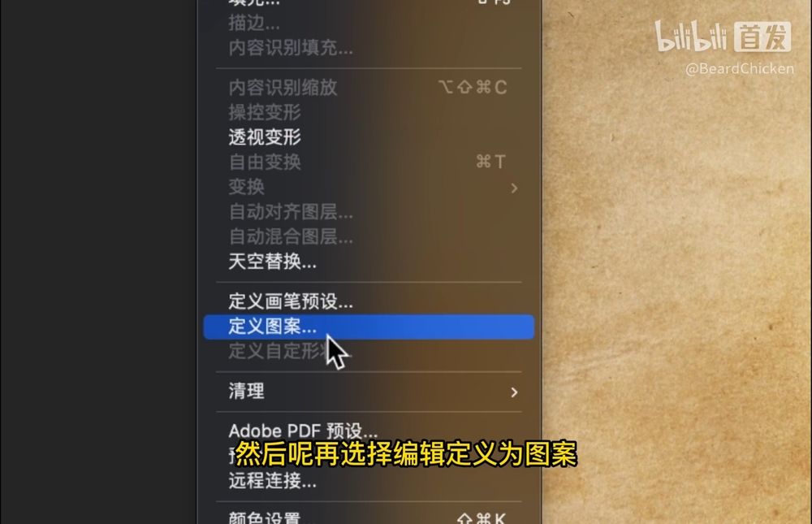The width and height of the screenshot is (812, 524).
Task: Choose 描边... from the menu
Action: pyautogui.click(x=369, y=23)
